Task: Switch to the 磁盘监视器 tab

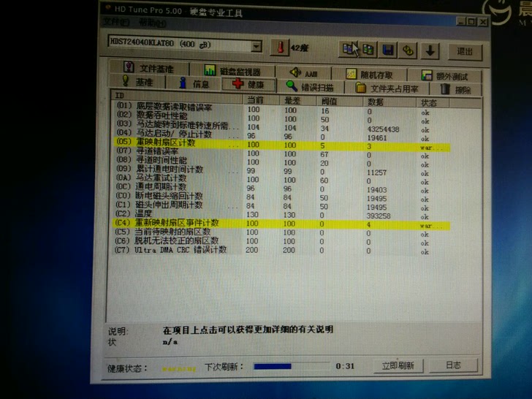Action: click(x=232, y=71)
